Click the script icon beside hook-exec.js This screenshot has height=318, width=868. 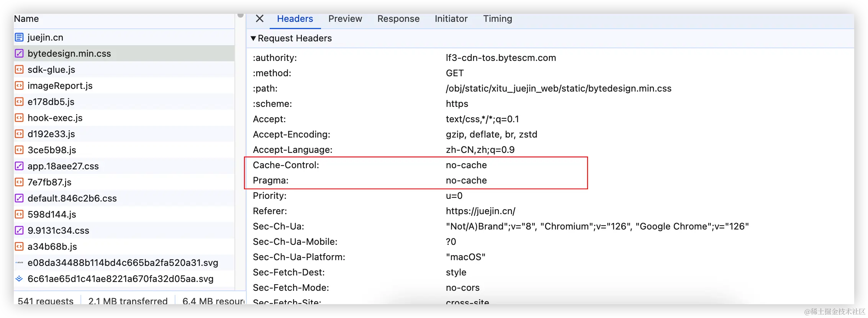[x=19, y=118]
